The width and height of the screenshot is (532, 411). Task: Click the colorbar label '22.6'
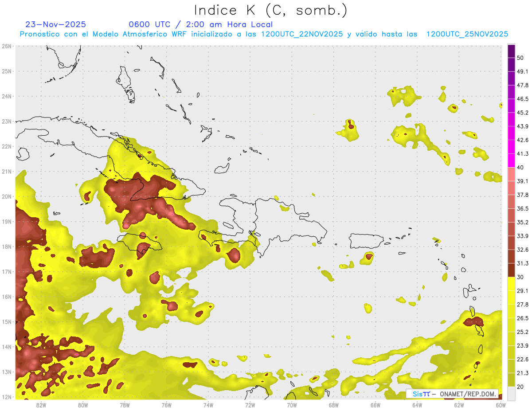click(522, 360)
